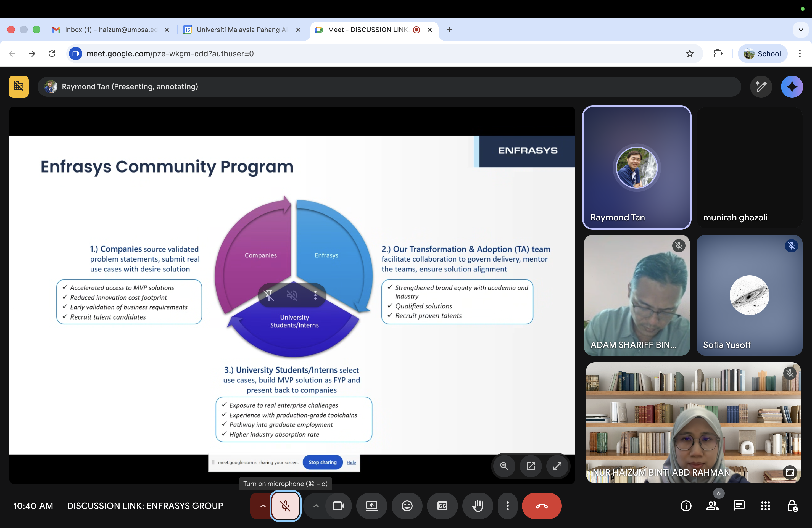Switch to the Inbox Gmail tab

109,30
